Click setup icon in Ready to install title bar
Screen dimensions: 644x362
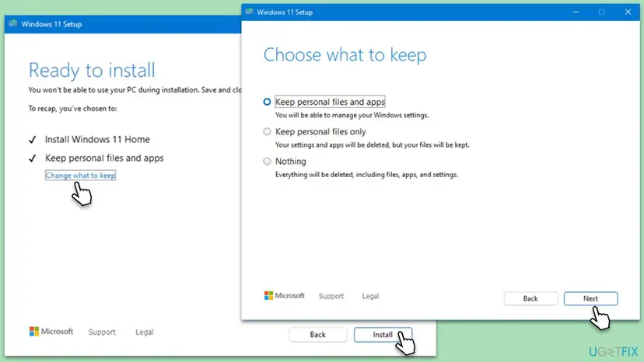[12, 23]
